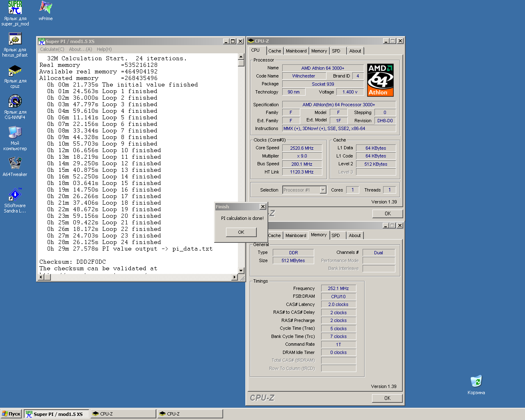Maximize the Super PI window
The height and width of the screenshot is (420, 525).
click(x=233, y=41)
